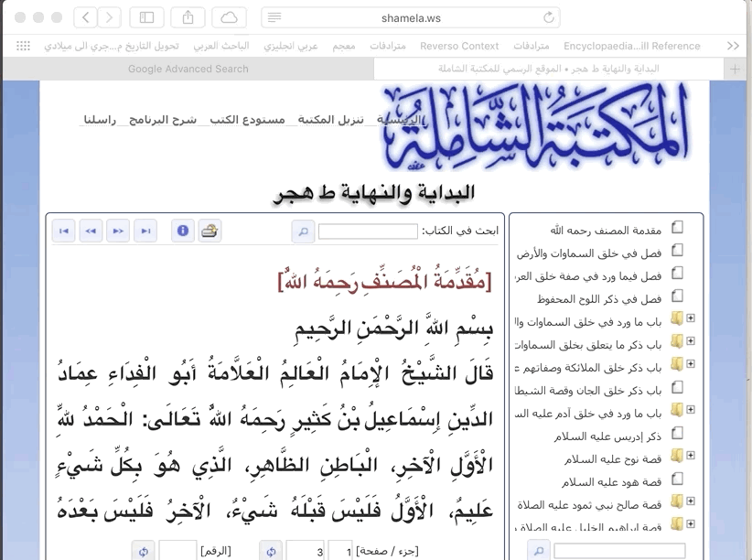
Task: Click the printer icon in the book toolbar
Action: [x=209, y=231]
